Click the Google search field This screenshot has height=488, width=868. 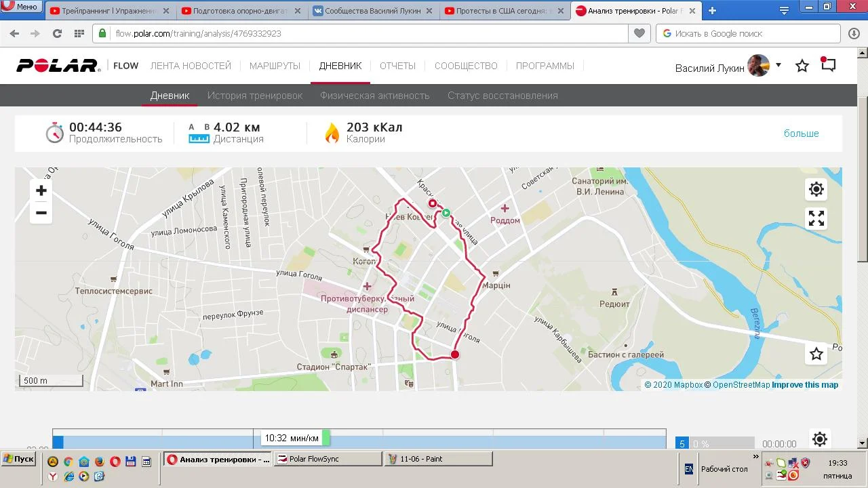749,33
